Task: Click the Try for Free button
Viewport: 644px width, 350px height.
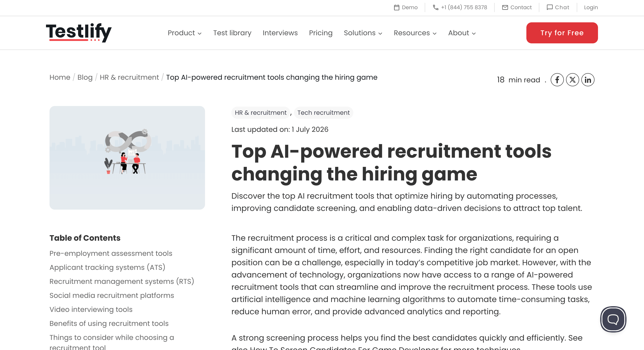Action: point(562,33)
